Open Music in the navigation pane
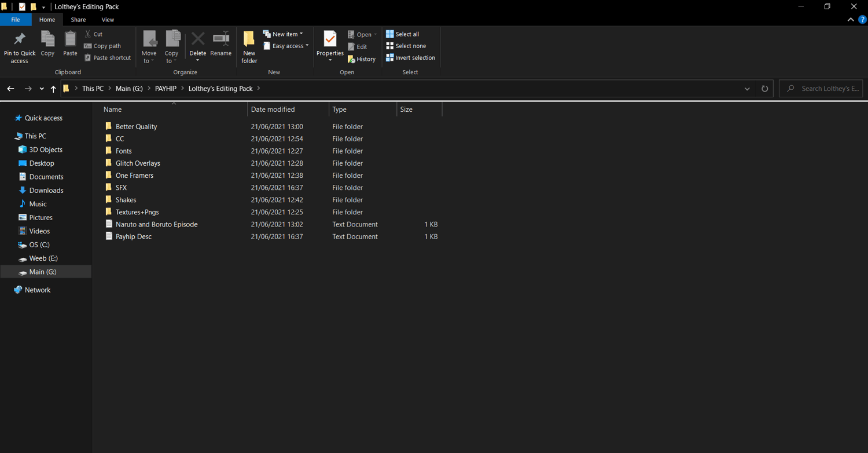The height and width of the screenshot is (453, 868). click(38, 204)
